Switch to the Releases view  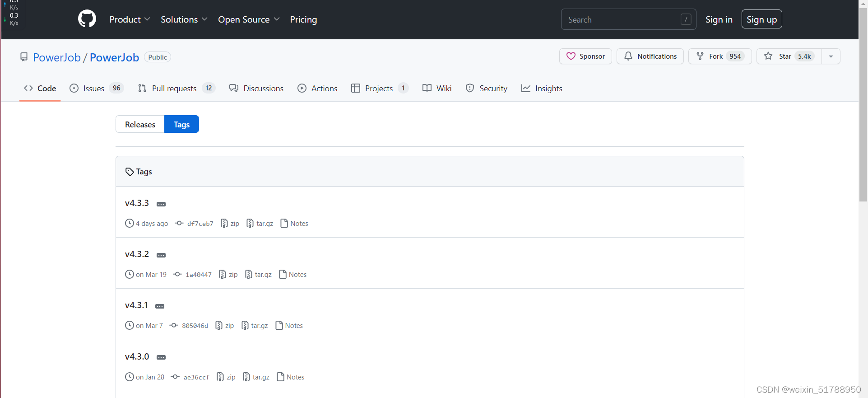pos(140,124)
